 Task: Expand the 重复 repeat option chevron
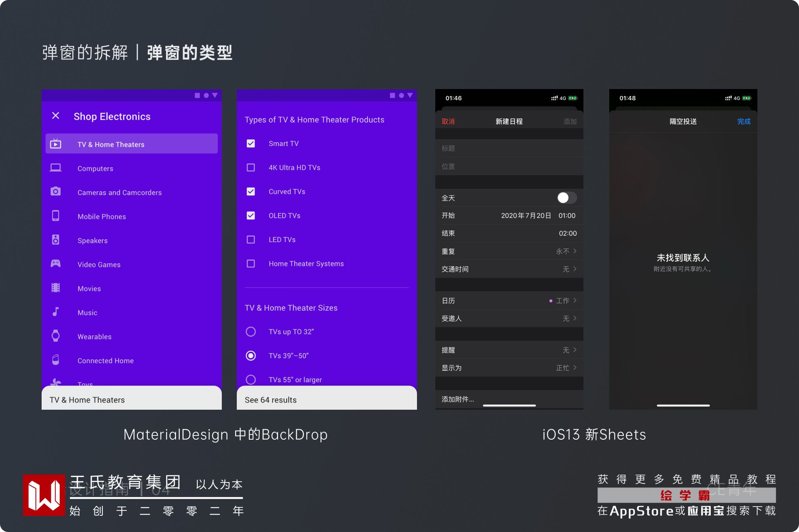[x=575, y=251]
